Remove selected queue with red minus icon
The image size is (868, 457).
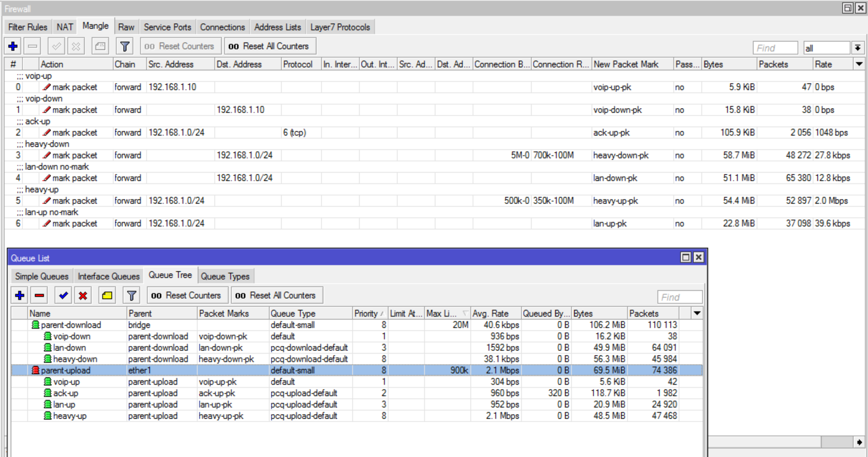click(39, 295)
